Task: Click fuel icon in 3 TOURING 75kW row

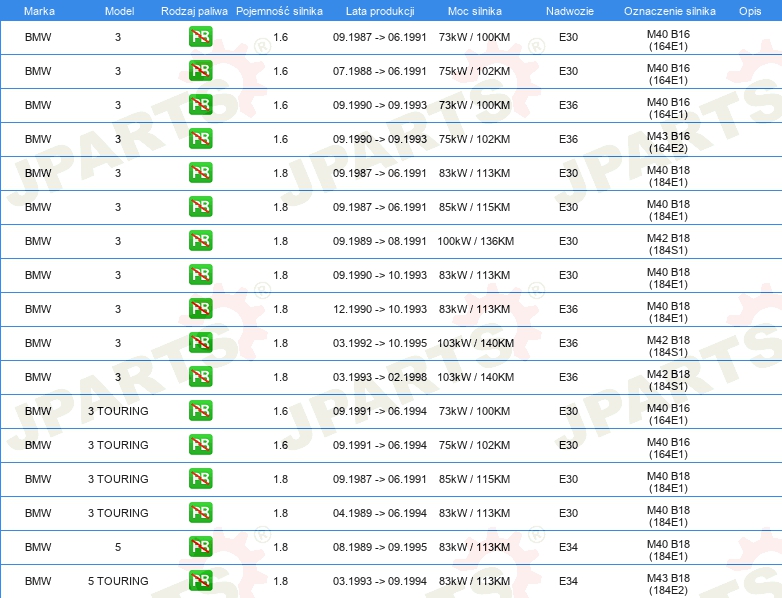Action: click(x=200, y=444)
